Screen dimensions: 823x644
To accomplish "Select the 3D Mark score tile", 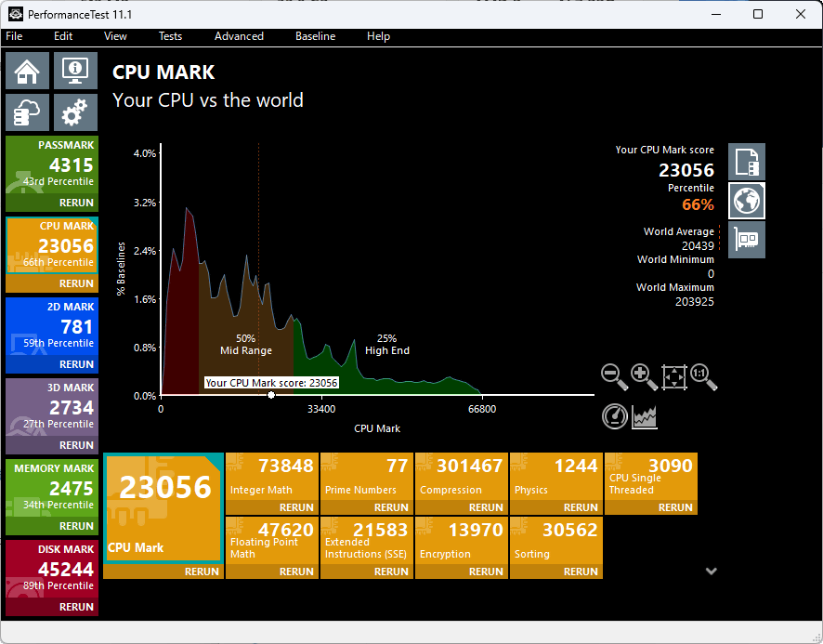I will pyautogui.click(x=51, y=407).
